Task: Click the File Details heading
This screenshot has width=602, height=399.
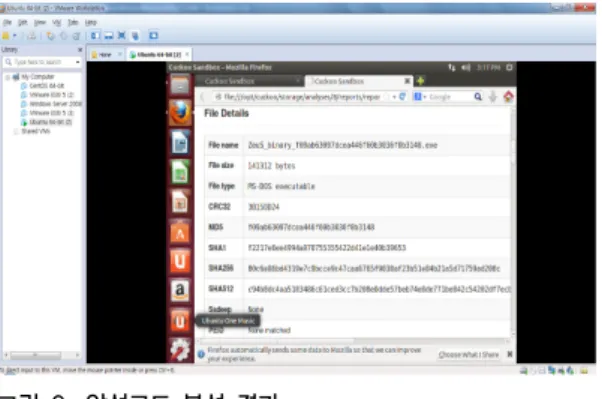Action: pyautogui.click(x=226, y=113)
